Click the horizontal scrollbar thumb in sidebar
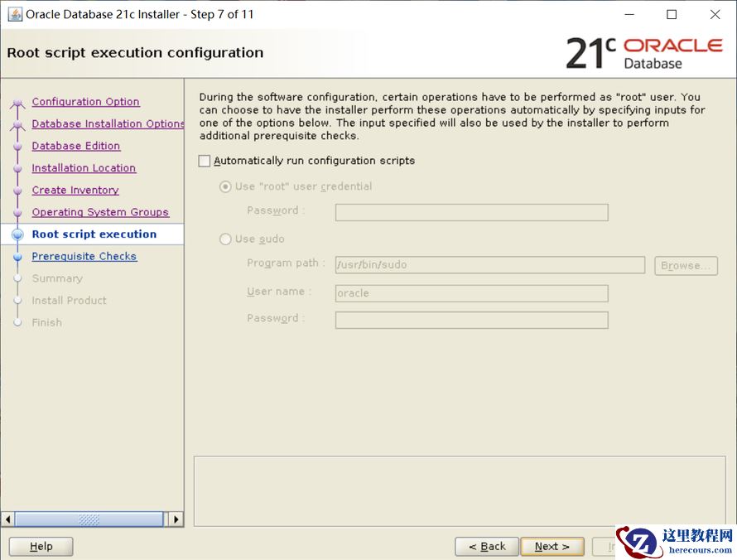Screen dimensions: 737x560 tap(89, 519)
